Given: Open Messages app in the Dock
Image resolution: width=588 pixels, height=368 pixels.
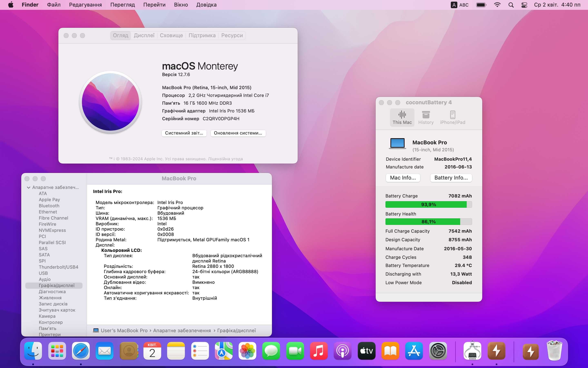Looking at the screenshot, I should pyautogui.click(x=271, y=351).
